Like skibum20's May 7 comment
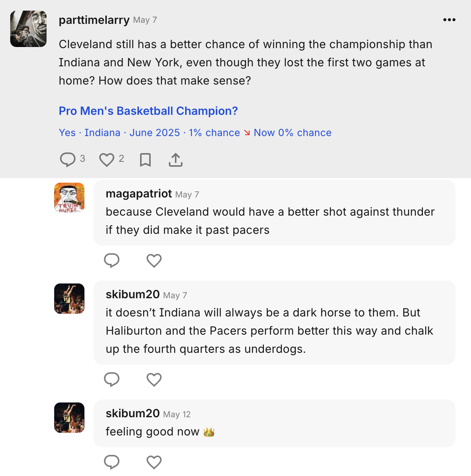The image size is (471, 476). point(154,379)
